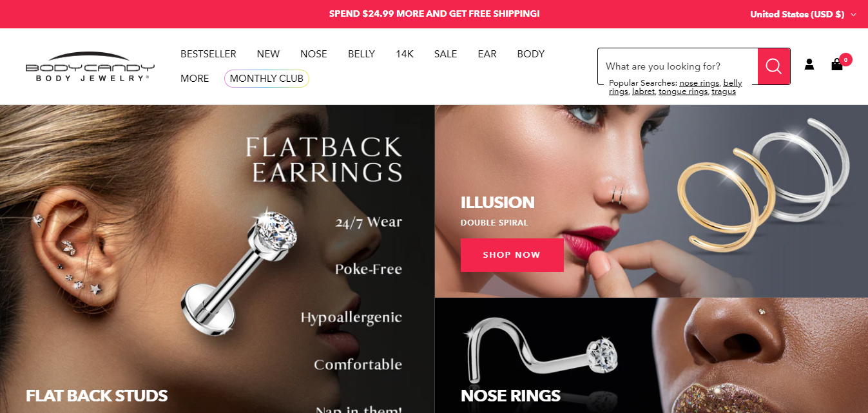Focus the 'What are you looking for?' field
The width and height of the screenshot is (868, 413).
678,66
